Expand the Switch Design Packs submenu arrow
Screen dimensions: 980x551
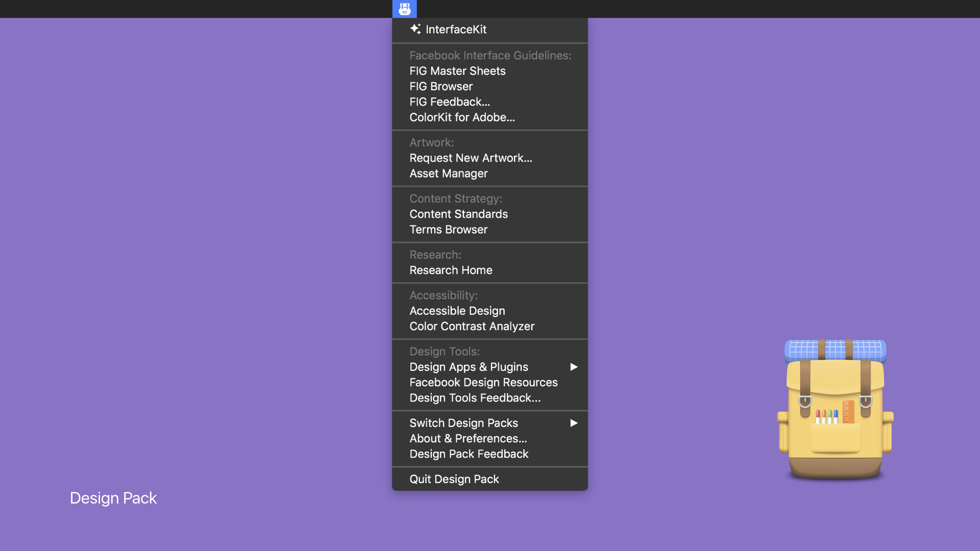pos(574,423)
